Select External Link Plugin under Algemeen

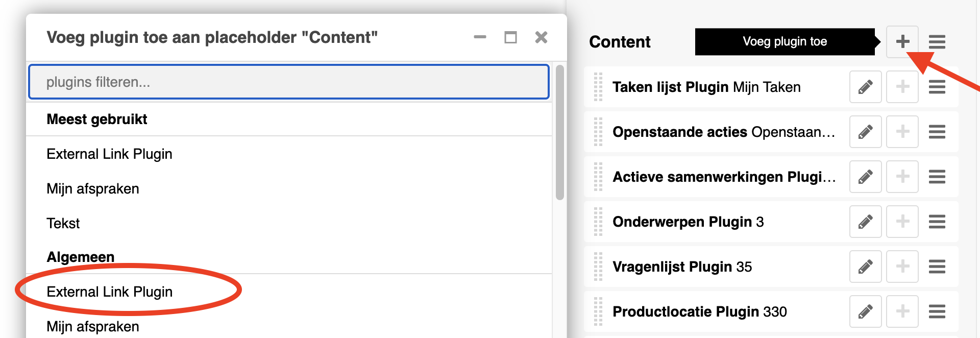pos(109,292)
